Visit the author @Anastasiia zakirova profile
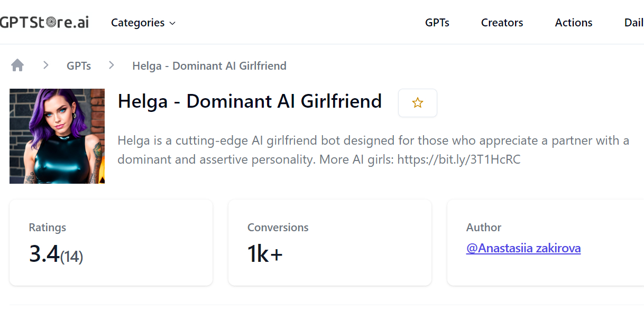 tap(523, 248)
